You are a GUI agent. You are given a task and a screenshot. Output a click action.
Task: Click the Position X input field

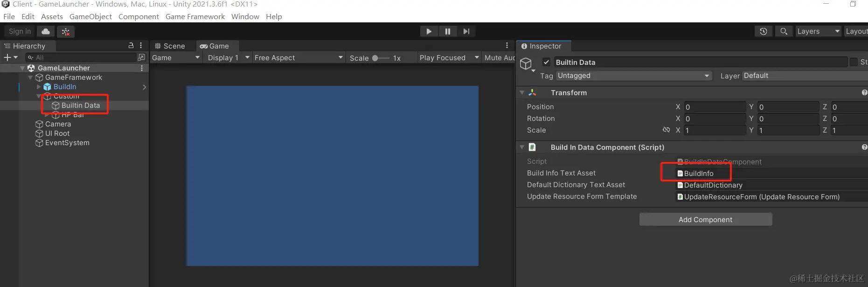(x=715, y=107)
